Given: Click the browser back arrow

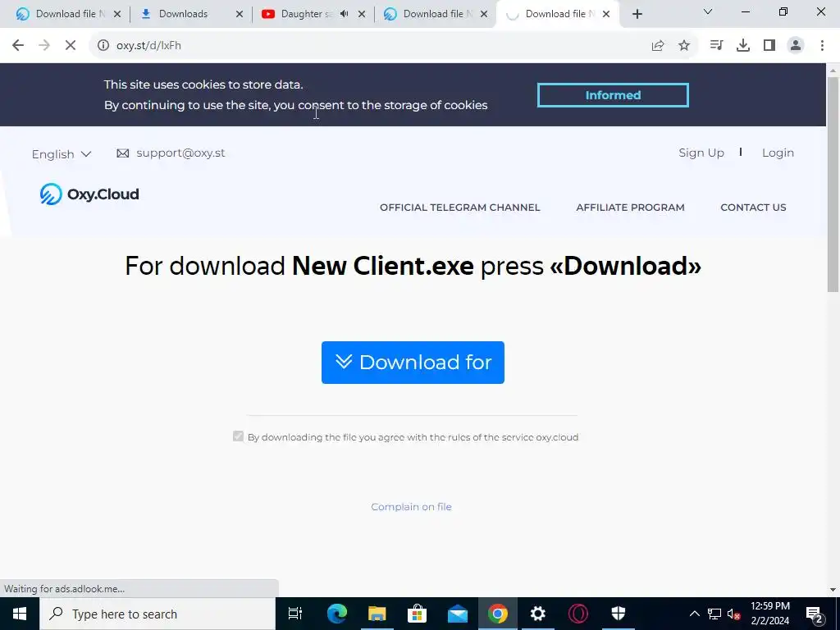Looking at the screenshot, I should pos(18,46).
